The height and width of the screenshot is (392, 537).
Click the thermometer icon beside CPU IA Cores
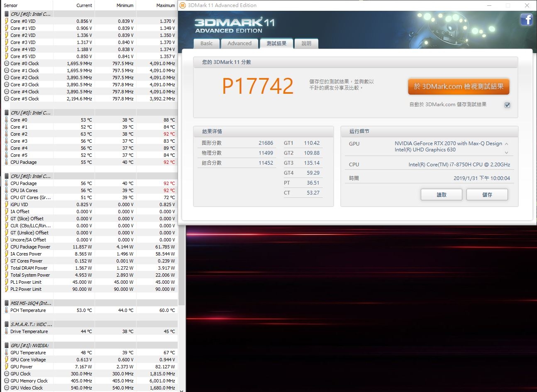tap(7, 190)
